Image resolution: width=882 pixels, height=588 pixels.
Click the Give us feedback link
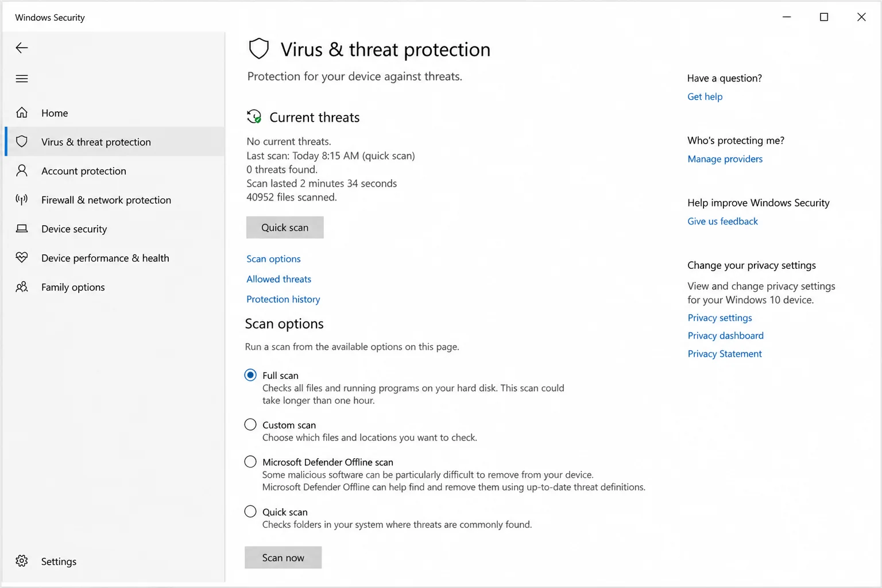722,221
